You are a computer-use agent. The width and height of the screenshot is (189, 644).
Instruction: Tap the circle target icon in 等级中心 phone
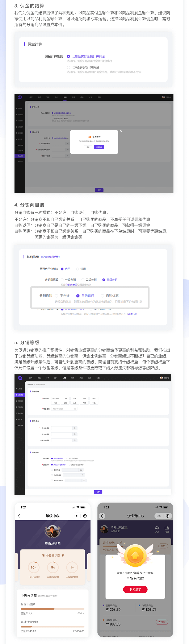[x=85, y=516]
